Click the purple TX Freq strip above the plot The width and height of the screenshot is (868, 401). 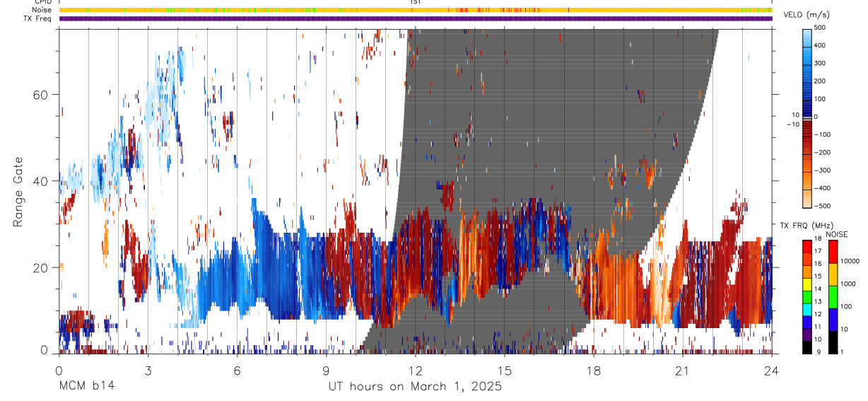[416, 18]
